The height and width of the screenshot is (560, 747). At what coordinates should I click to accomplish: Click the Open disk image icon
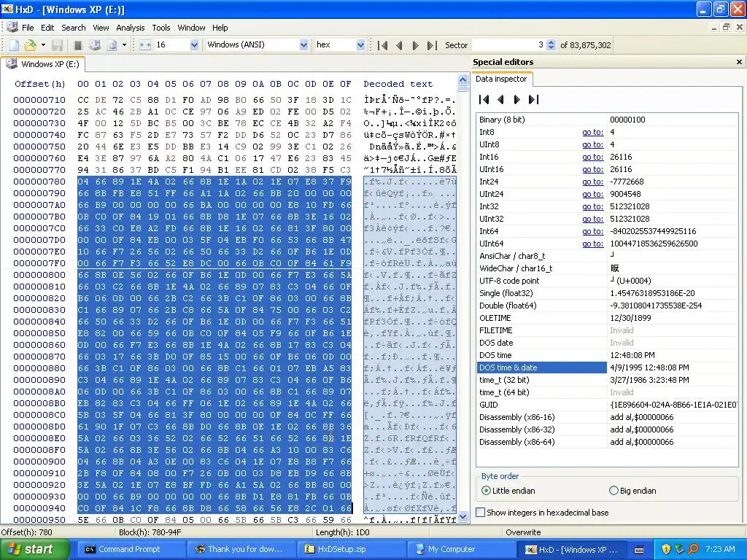click(x=112, y=45)
